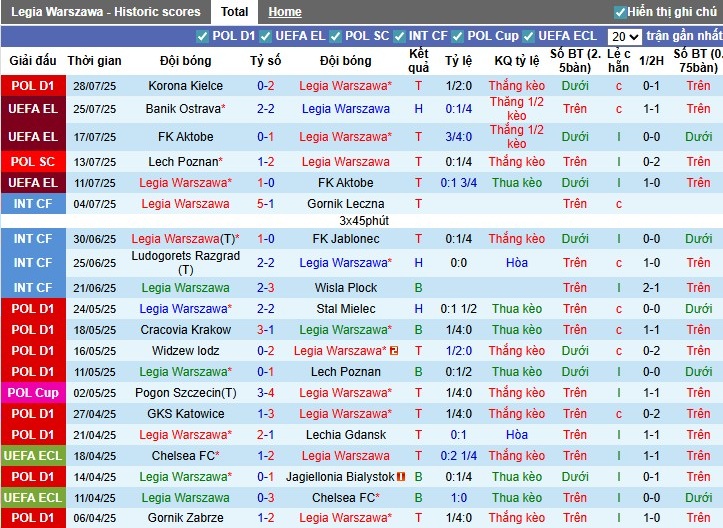The width and height of the screenshot is (723, 528).
Task: Click the 1:0 odds for 11/04/25 Chelsea match
Action: tap(458, 498)
